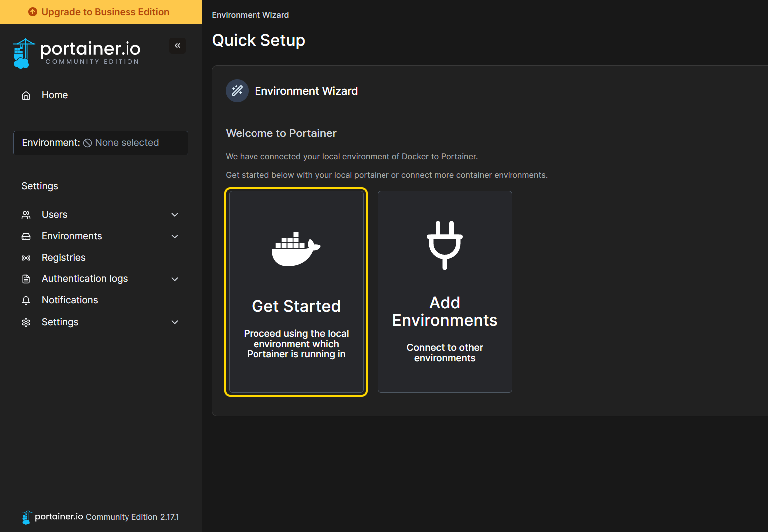
Task: Expand the Authentication logs chevron
Action: [175, 279]
